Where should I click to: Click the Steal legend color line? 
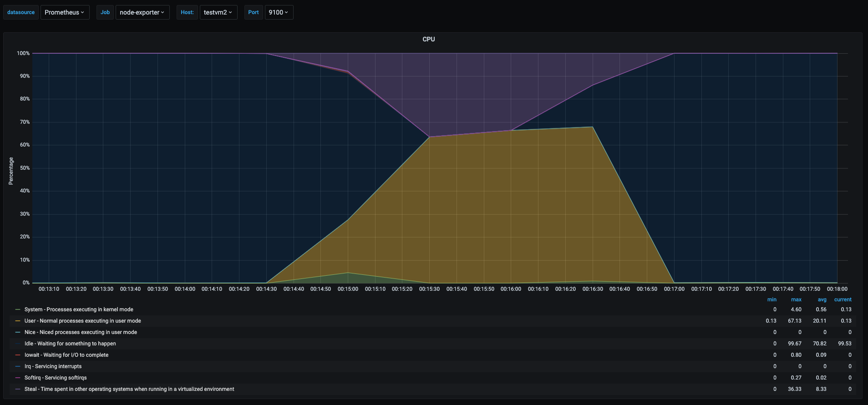point(18,389)
